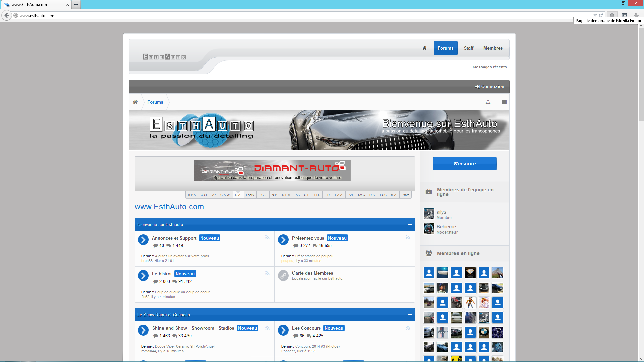
Task: Open last post 'Présentation de poupou'
Action: click(314, 256)
